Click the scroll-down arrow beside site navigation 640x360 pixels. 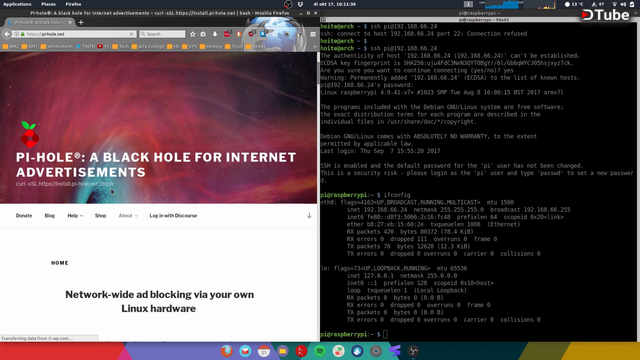309,216
